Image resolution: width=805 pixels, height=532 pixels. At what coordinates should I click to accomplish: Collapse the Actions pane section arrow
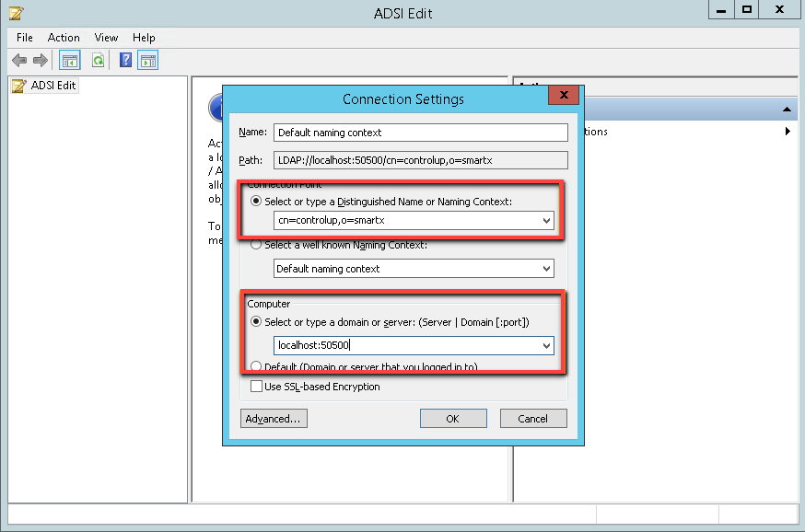click(787, 110)
